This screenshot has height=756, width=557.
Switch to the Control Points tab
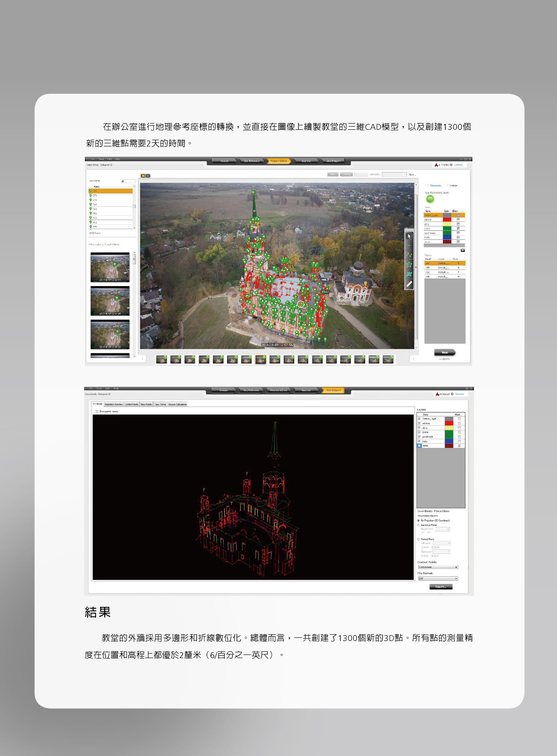(132, 404)
